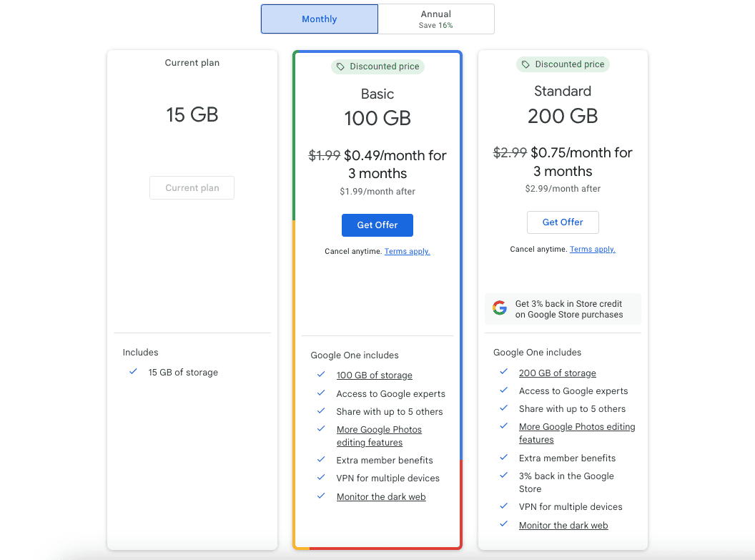Switch to Annual billing to save 16%
This screenshot has height=560, width=755.
[x=435, y=19]
